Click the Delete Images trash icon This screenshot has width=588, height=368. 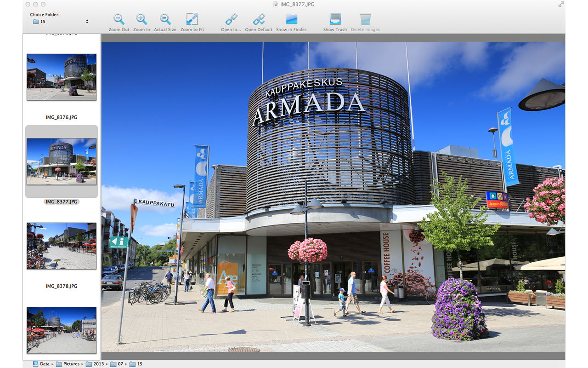coord(365,19)
